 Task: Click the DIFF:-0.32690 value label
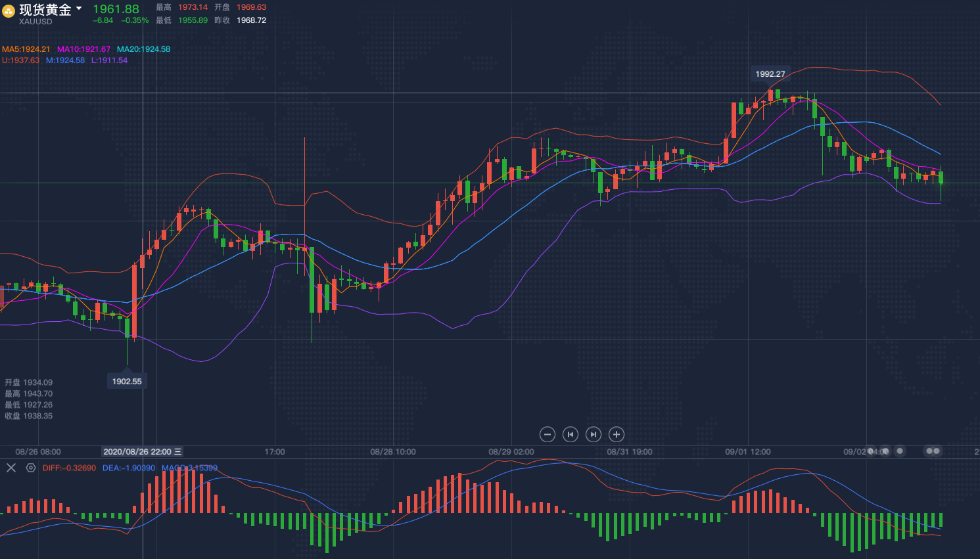(69, 468)
